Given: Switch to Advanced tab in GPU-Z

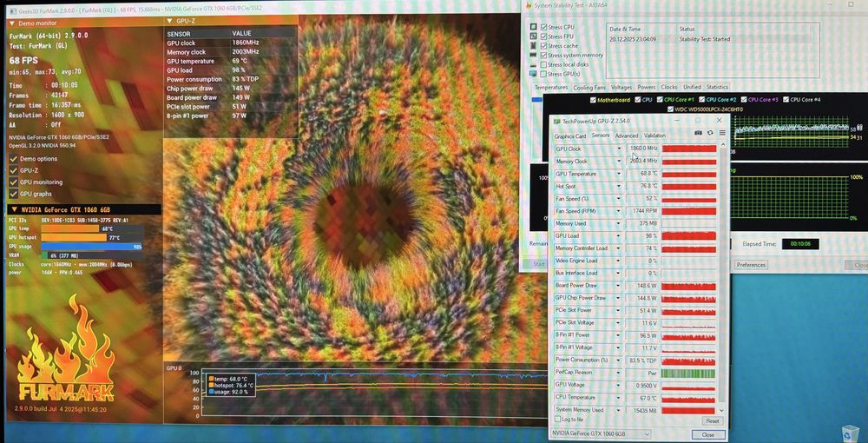Looking at the screenshot, I should pyautogui.click(x=627, y=136).
